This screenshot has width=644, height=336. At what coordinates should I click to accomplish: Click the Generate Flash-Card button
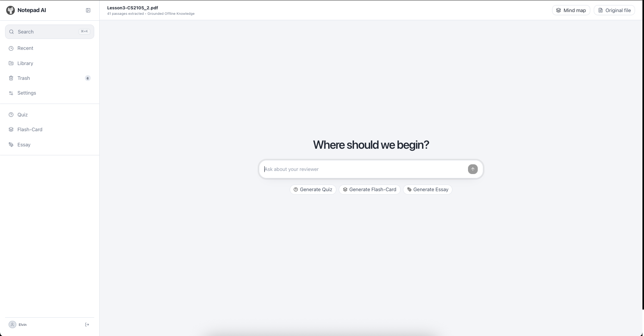tap(370, 190)
